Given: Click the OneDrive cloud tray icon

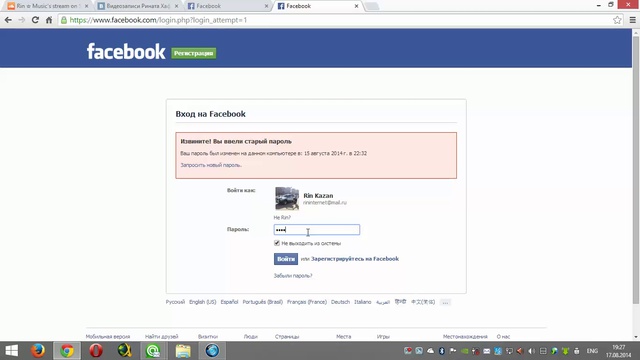Looking at the screenshot, I should click(x=431, y=351).
